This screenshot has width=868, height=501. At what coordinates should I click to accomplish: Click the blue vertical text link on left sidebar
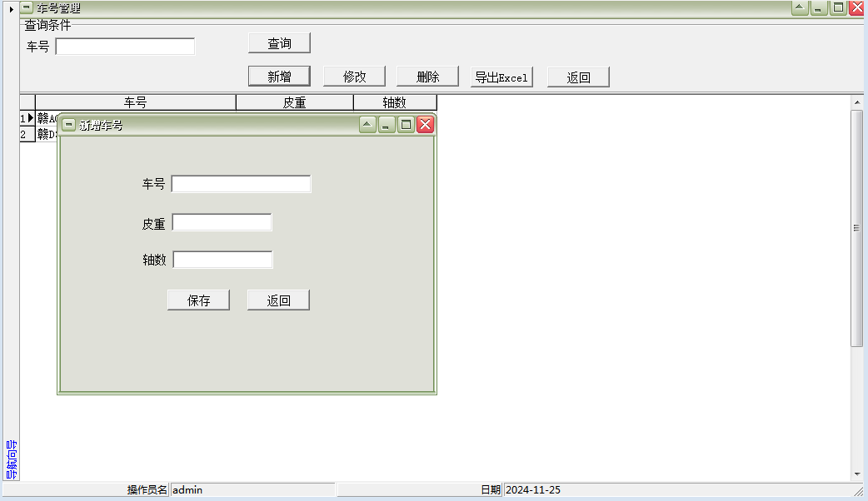click(11, 458)
